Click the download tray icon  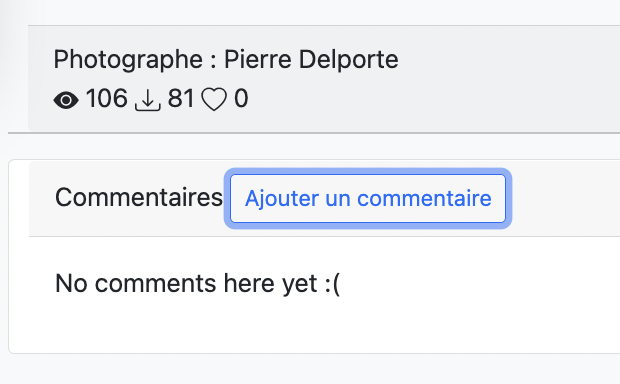click(x=147, y=100)
